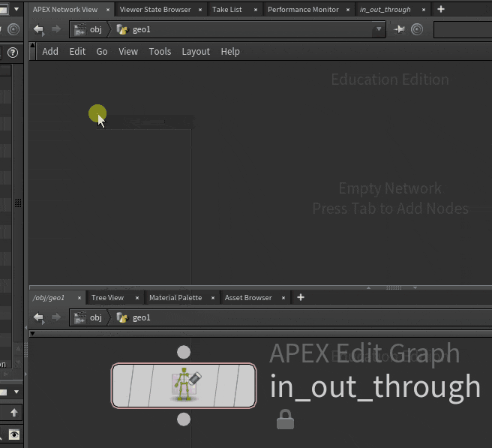The width and height of the screenshot is (492, 448).
Task: Click the pane divider up arrow
Action: 369,287
